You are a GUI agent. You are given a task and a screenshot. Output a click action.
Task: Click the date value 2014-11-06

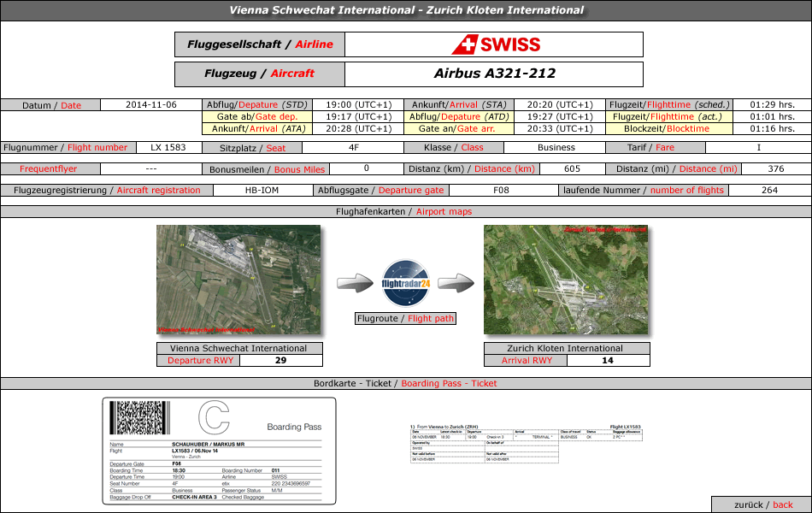pos(151,104)
